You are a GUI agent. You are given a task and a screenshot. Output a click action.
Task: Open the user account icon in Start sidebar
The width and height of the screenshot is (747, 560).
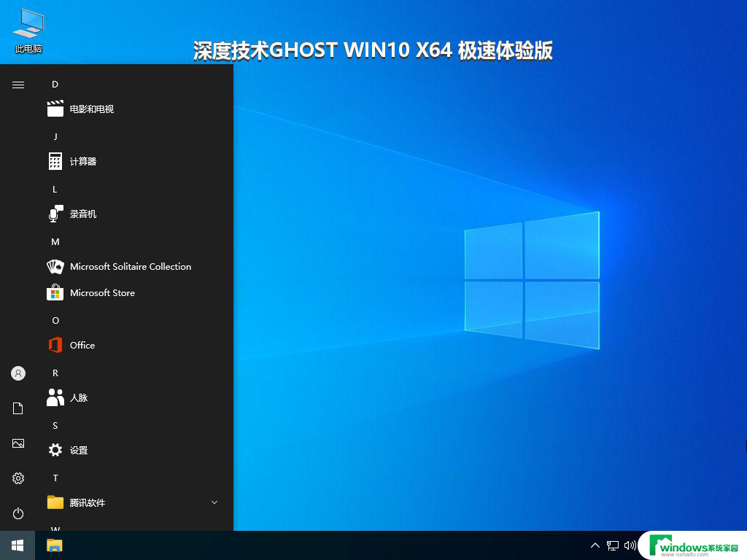tap(18, 373)
